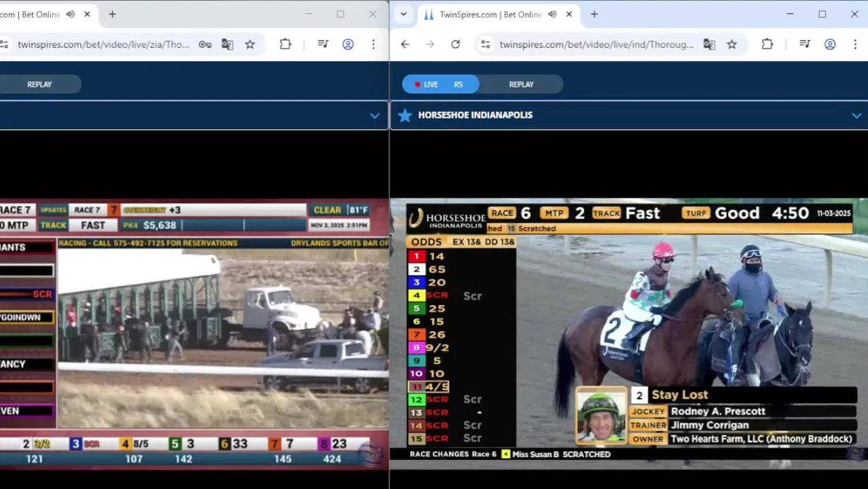Switch to REPLAY in right window
The width and height of the screenshot is (868, 489).
522,84
